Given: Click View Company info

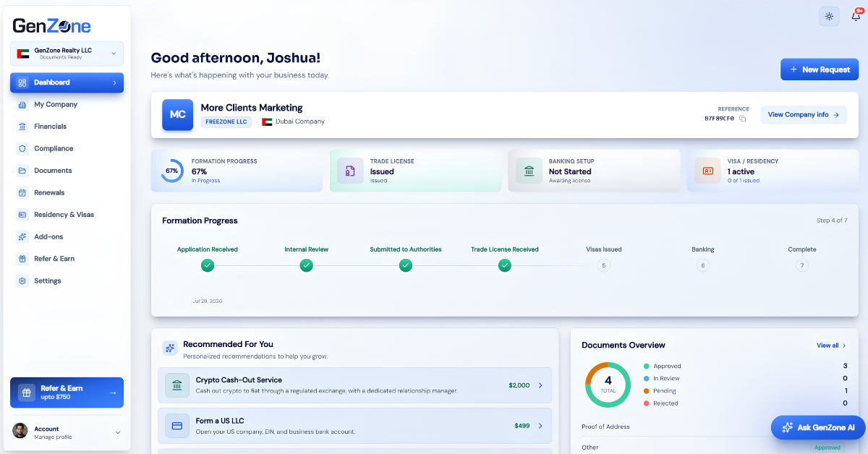Looking at the screenshot, I should [x=804, y=114].
